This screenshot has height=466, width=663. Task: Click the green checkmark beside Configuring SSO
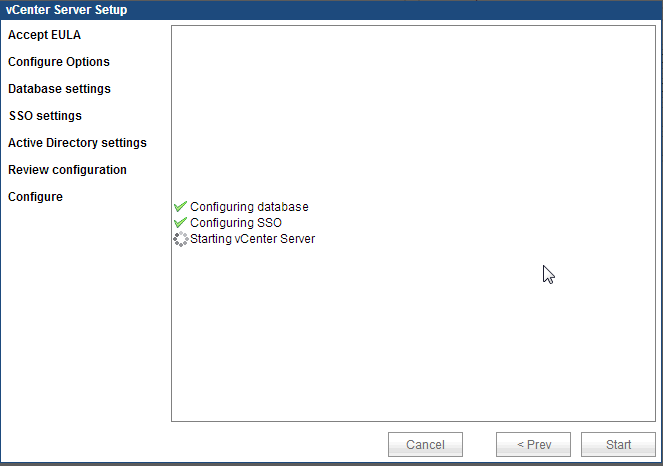[180, 223]
